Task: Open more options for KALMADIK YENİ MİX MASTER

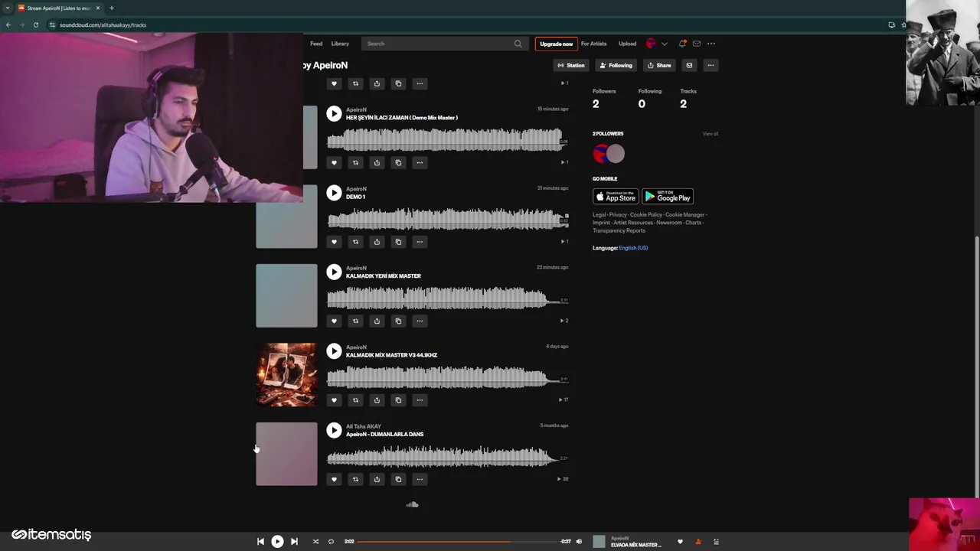Action: [420, 321]
